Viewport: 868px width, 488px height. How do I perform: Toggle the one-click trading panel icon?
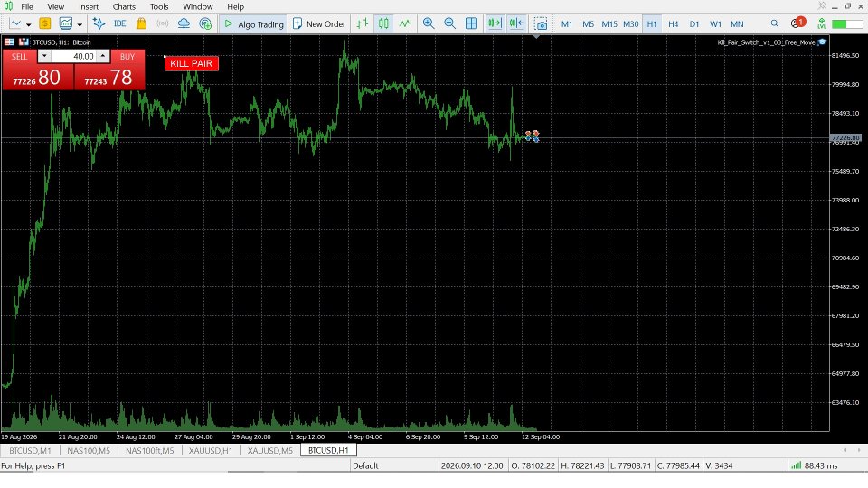9,42
